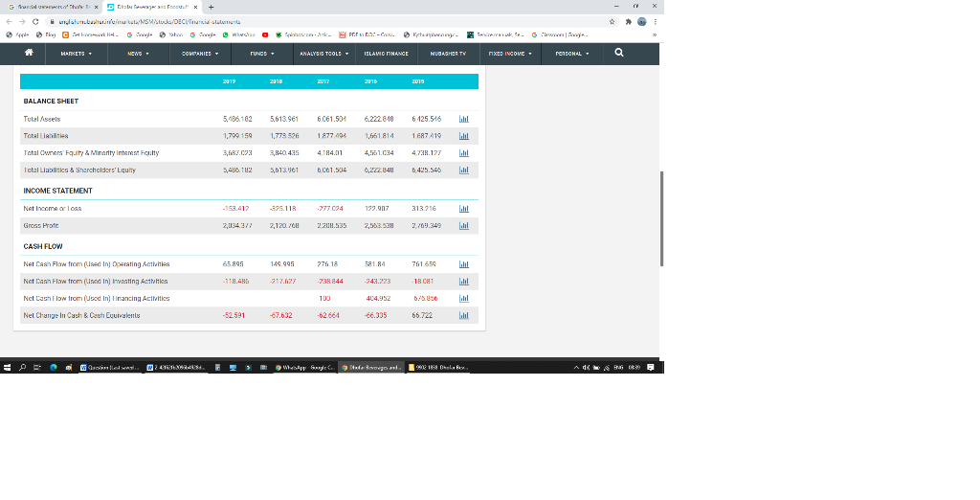
Task: Reload the page
Action: tap(35, 21)
